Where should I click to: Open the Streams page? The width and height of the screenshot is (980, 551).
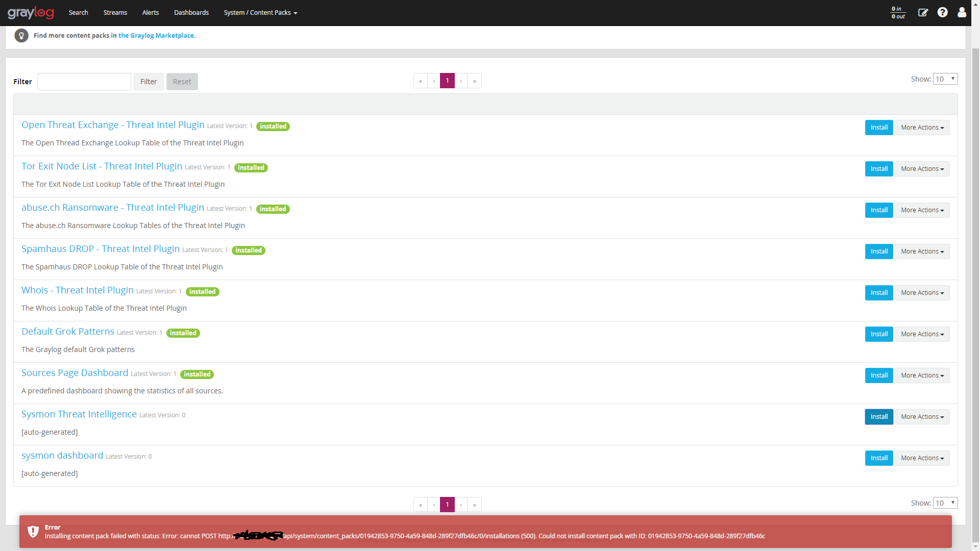(115, 13)
